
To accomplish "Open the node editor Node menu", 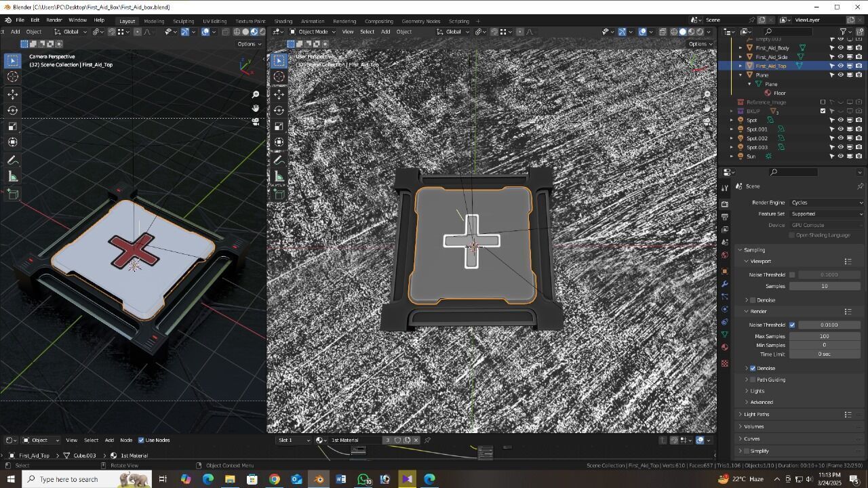I will click(126, 441).
